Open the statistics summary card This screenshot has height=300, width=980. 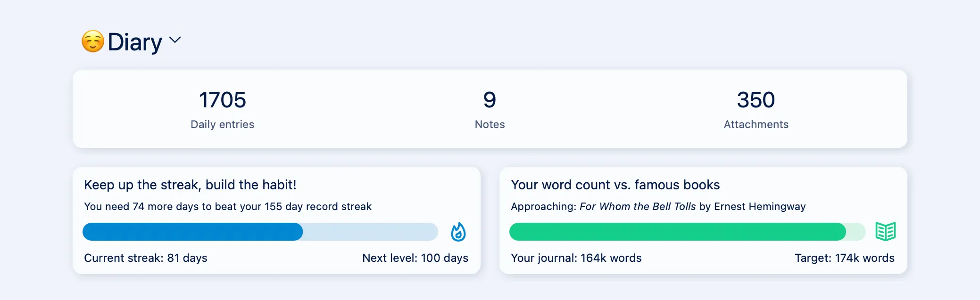(489, 109)
